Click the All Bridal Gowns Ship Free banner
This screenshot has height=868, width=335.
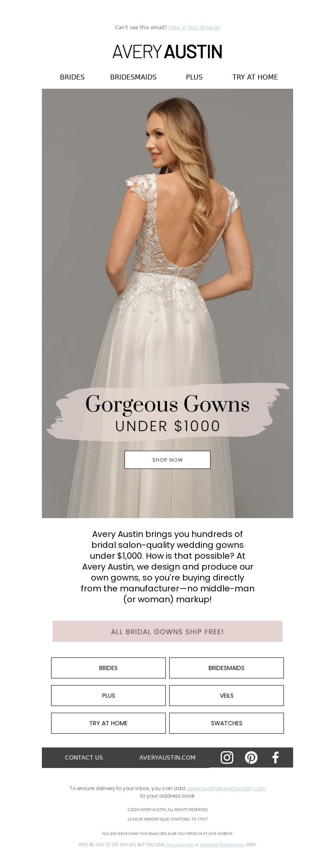[167, 631]
